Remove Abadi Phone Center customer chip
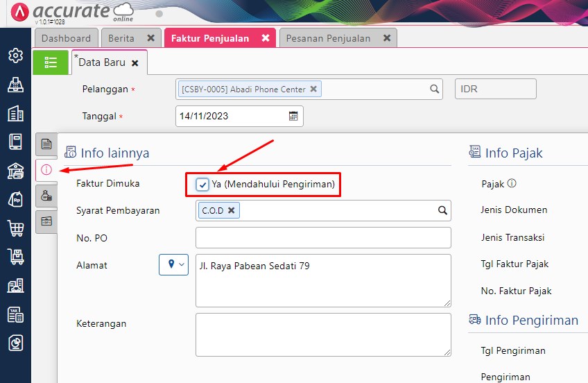The height and width of the screenshot is (383, 588). (x=313, y=89)
